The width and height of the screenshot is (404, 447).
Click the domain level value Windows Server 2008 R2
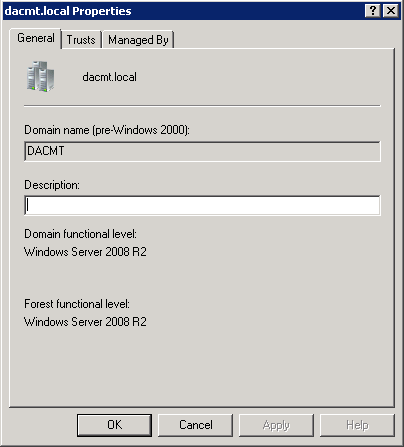(x=85, y=252)
